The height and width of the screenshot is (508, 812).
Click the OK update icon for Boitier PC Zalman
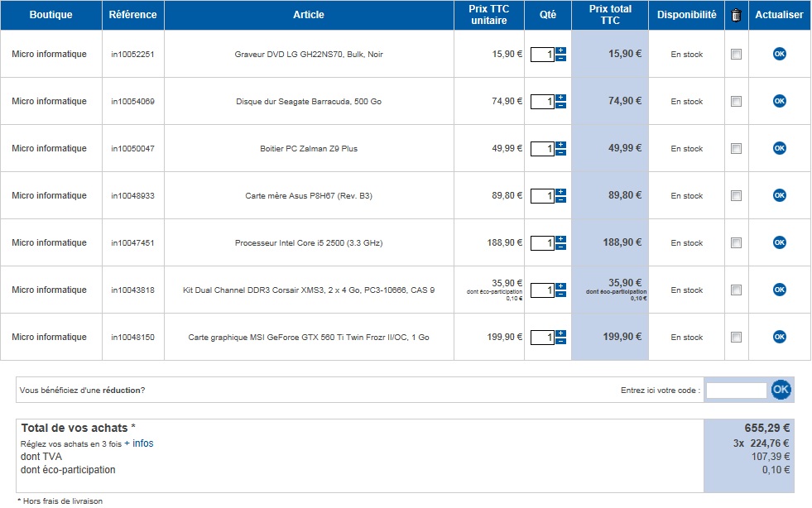coord(779,148)
